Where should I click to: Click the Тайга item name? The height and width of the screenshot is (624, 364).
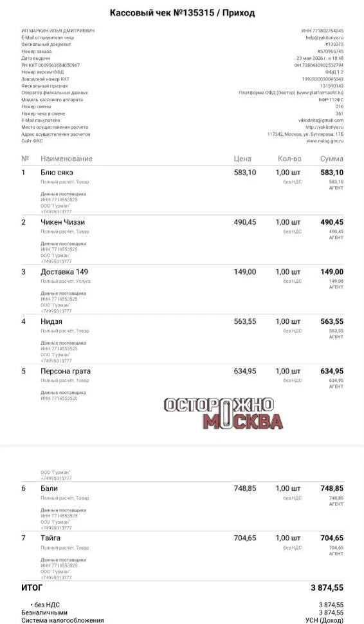pos(50,538)
